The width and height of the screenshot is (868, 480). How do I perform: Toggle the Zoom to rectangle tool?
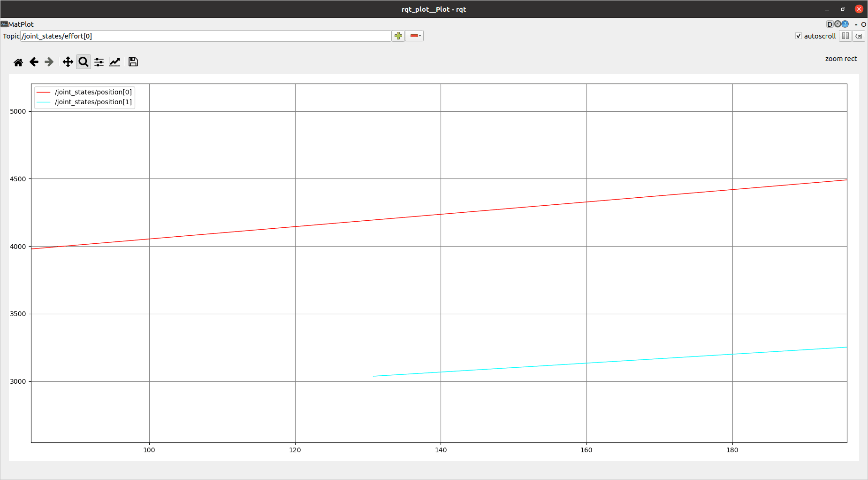[84, 62]
